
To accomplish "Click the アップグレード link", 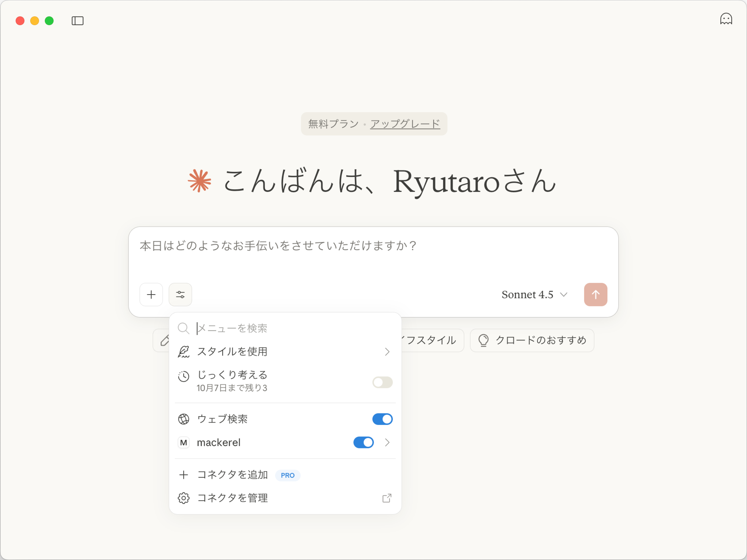I will click(x=405, y=124).
